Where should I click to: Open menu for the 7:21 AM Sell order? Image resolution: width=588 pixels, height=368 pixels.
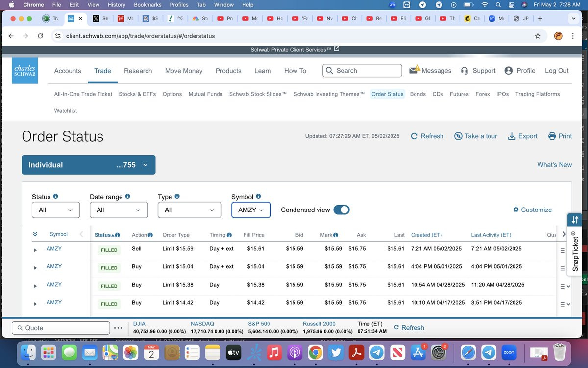click(x=563, y=250)
